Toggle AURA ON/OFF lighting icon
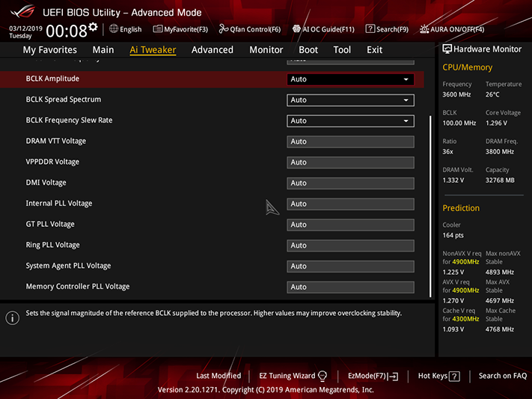This screenshot has height=399, width=532. 424,29
